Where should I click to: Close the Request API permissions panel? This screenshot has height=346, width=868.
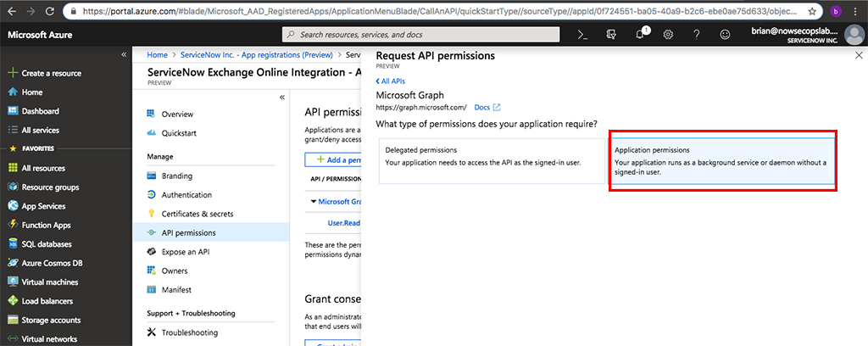tap(860, 55)
